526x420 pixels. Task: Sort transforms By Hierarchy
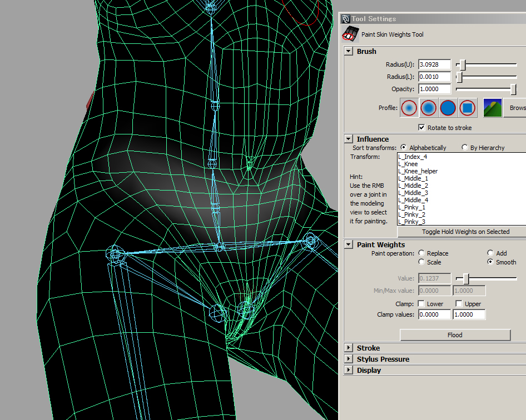click(465, 148)
